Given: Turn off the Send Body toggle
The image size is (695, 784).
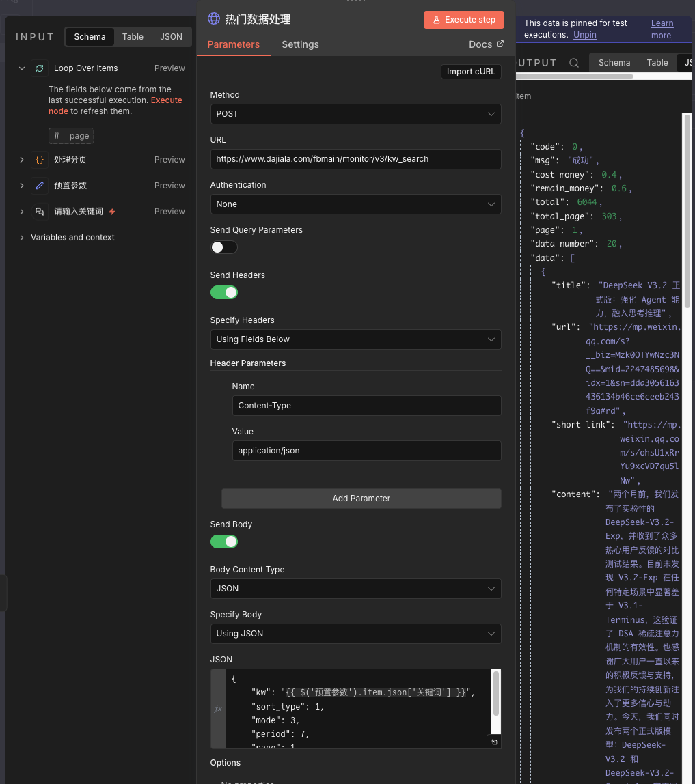Looking at the screenshot, I should [x=223, y=542].
